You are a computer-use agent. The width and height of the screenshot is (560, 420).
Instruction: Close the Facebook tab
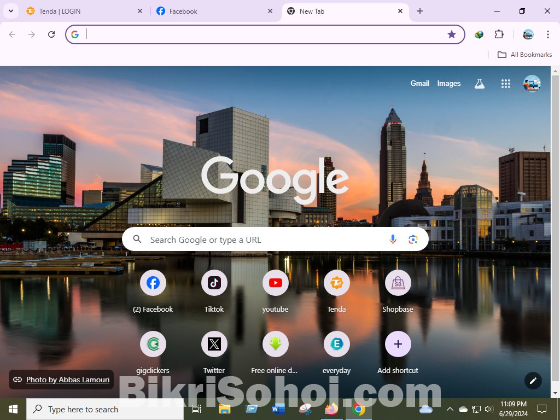pos(270,11)
